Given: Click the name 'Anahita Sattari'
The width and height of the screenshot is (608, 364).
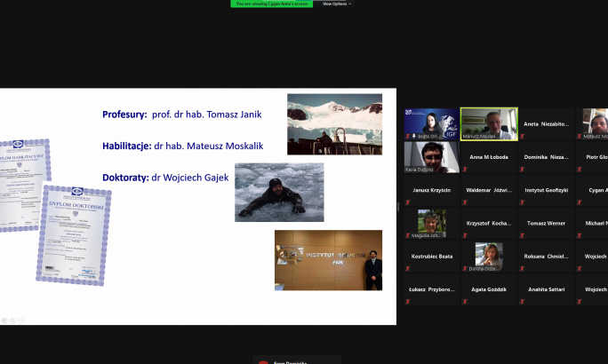Looking at the screenshot, I should 546,289.
